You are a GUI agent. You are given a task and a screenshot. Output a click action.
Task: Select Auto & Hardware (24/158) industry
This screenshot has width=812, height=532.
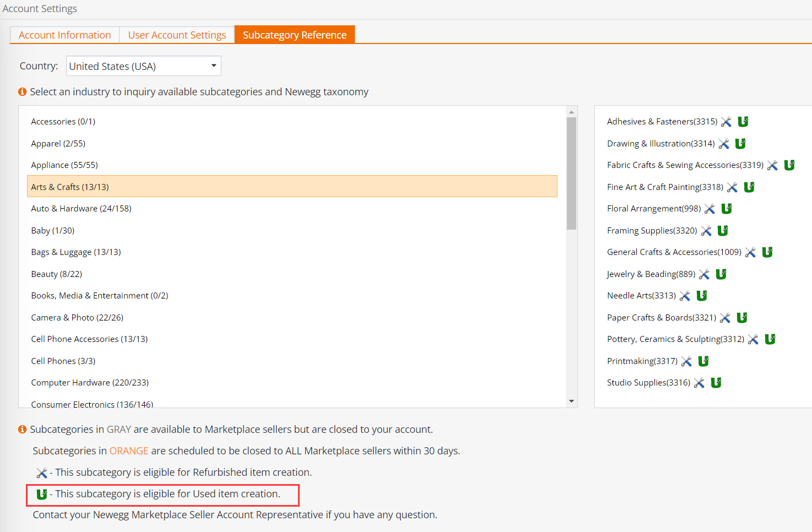292,209
